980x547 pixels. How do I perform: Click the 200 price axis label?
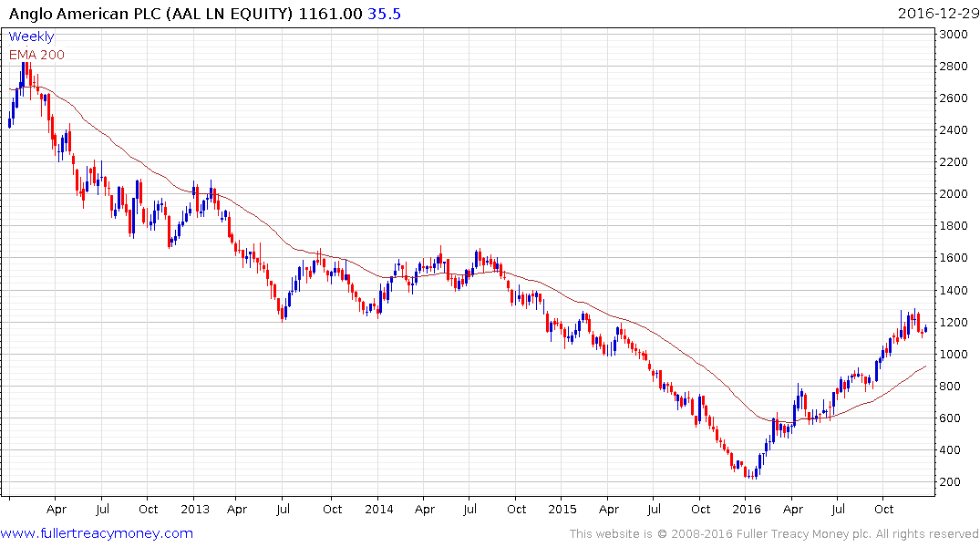coord(951,482)
